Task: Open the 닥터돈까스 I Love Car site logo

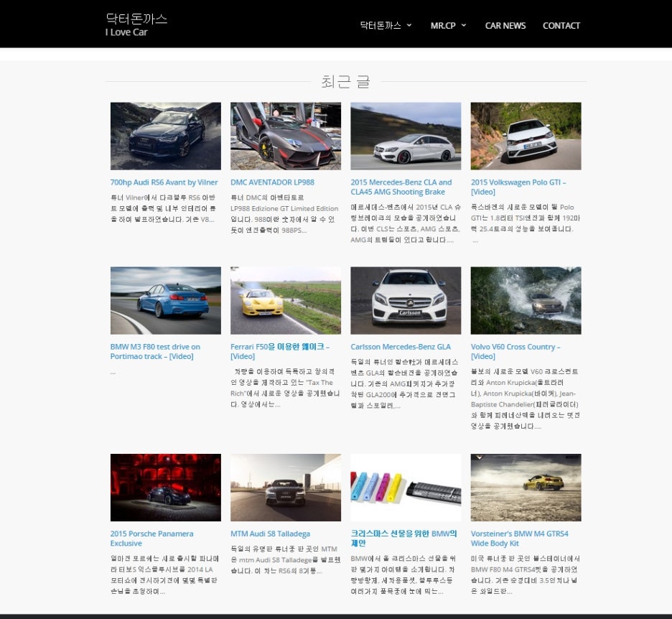Action: (136, 25)
